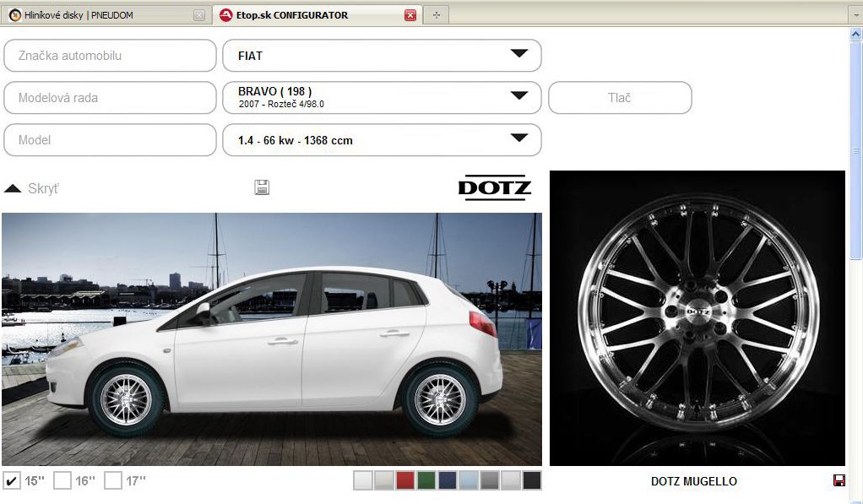Screen dimensions: 863x504
Task: Enable the 17'' wheel size checkbox
Action: point(113,481)
